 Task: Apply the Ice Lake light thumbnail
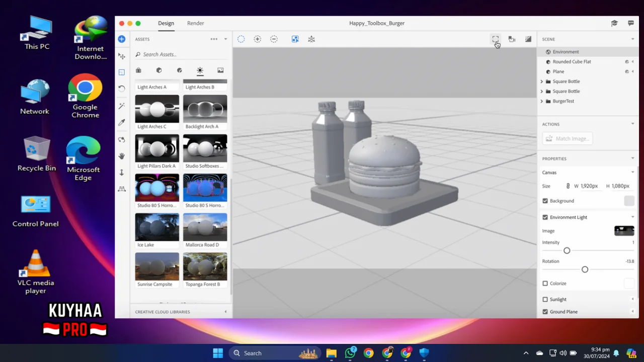coord(157,227)
